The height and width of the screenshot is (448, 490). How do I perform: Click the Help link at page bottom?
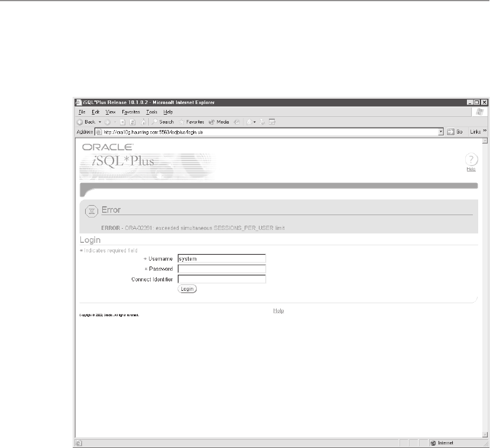pyautogui.click(x=278, y=310)
